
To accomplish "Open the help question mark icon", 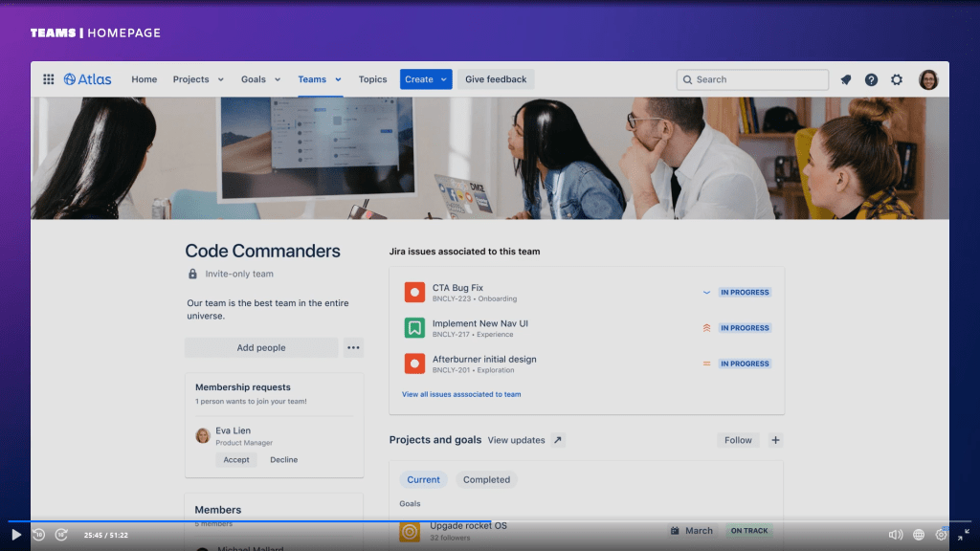I will point(871,80).
